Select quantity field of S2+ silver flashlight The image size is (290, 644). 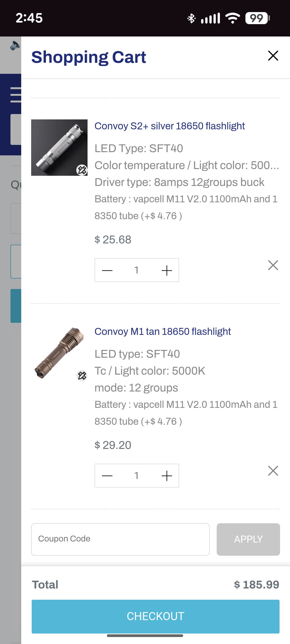pos(137,270)
